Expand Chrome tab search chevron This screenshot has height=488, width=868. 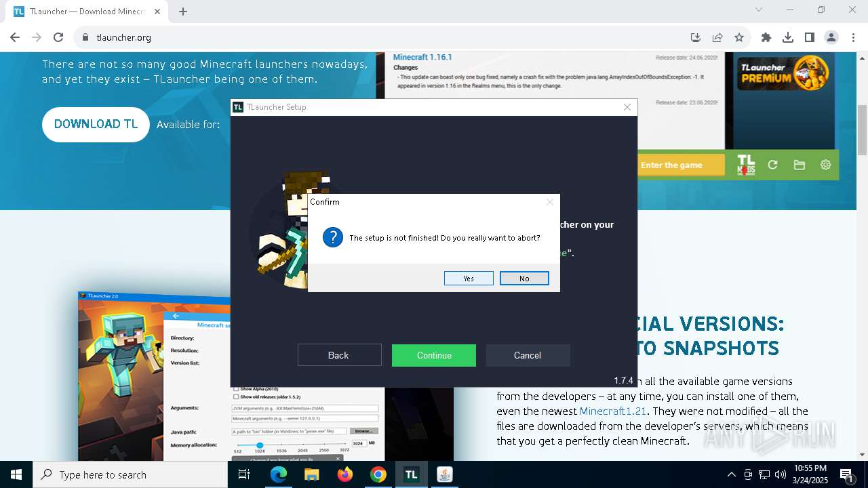click(x=759, y=9)
